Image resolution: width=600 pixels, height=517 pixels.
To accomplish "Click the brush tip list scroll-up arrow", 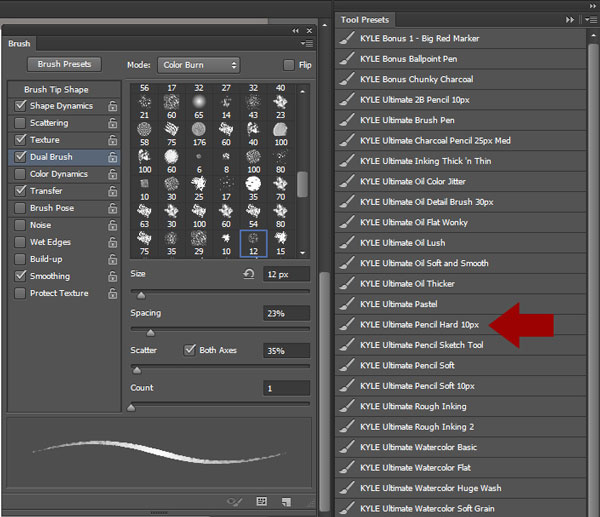I will click(x=303, y=92).
